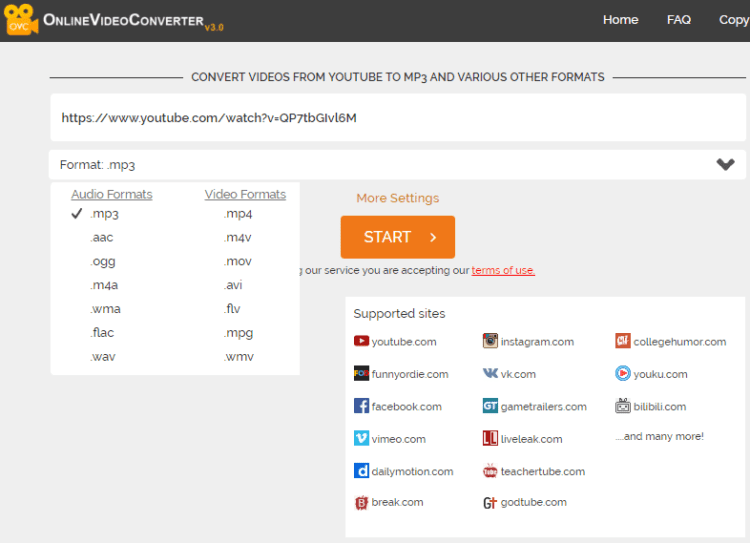Screen dimensions: 750x543
Task: Click the teachertube.com site name
Action: (x=543, y=472)
